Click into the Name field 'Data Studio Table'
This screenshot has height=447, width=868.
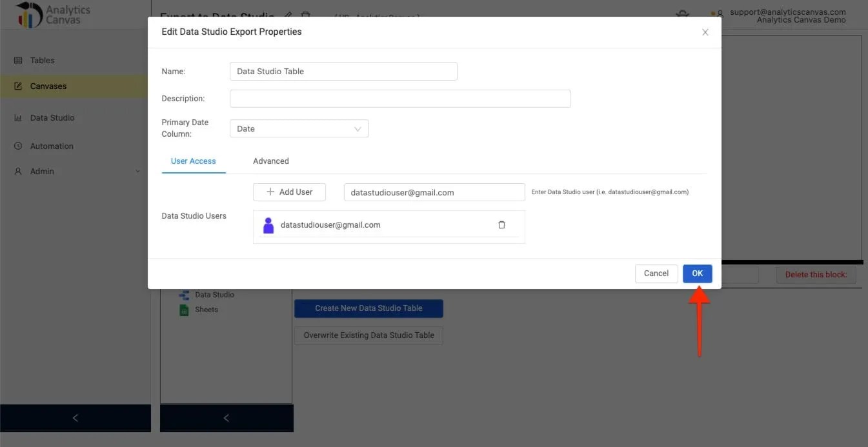[343, 71]
